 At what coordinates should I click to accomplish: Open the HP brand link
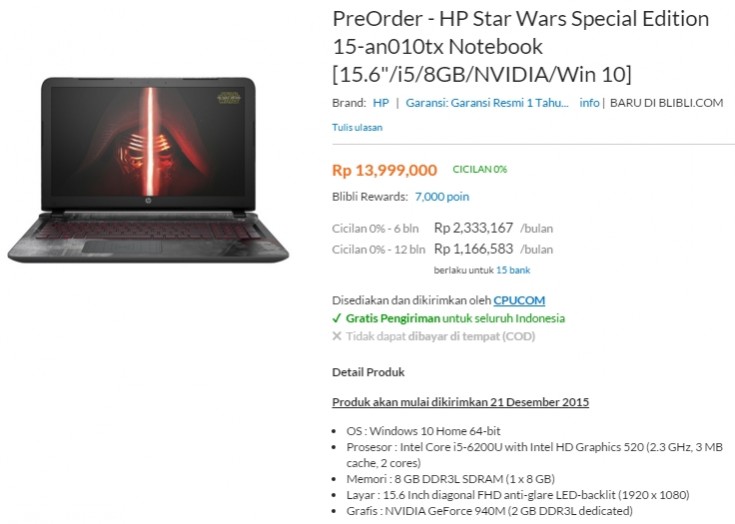[381, 103]
